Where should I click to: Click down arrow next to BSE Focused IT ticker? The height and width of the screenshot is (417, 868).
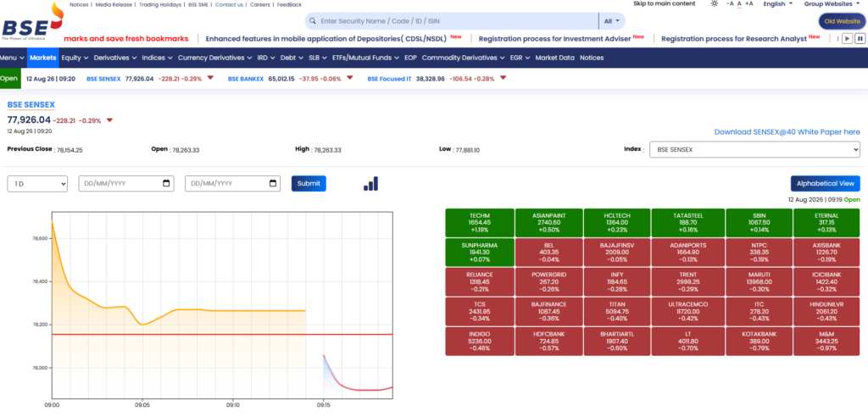coord(503,78)
